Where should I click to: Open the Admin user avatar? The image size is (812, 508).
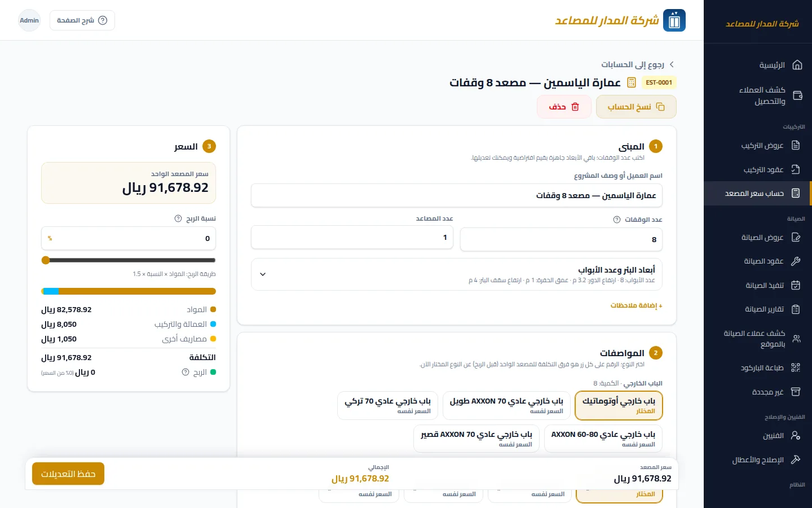(29, 20)
